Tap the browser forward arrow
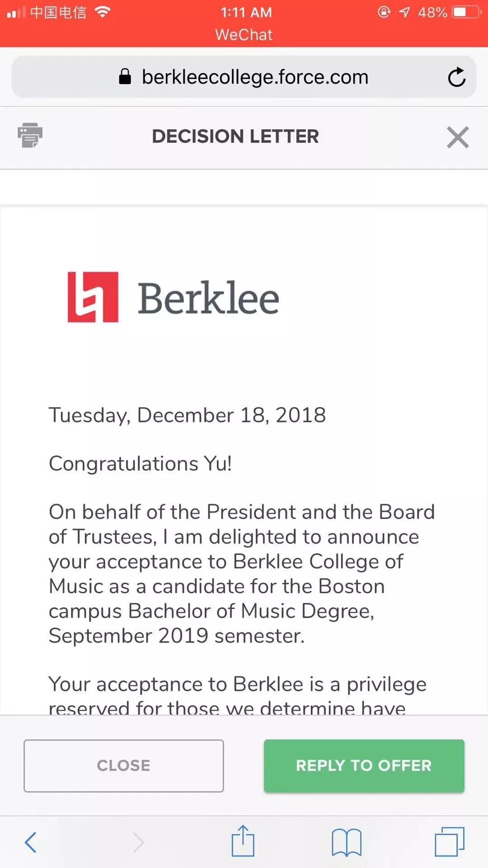Screen dimensions: 488x868 tap(138, 842)
